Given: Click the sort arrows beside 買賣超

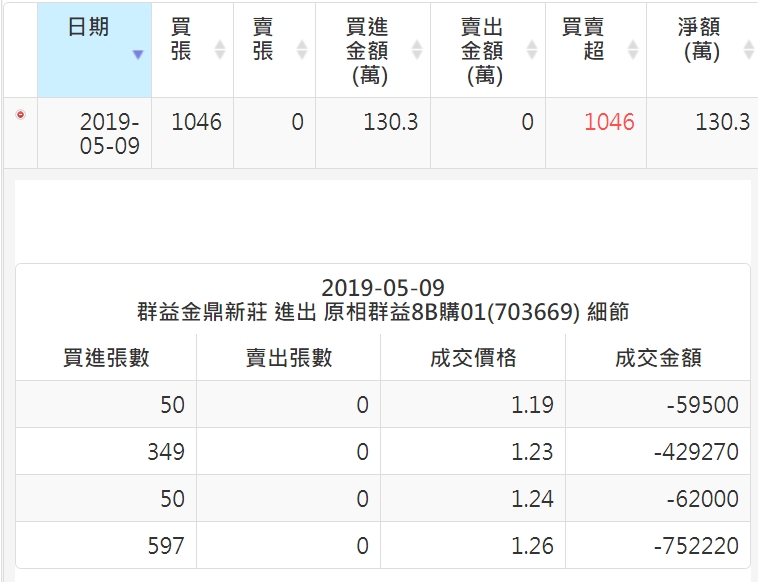Looking at the screenshot, I should [x=633, y=50].
